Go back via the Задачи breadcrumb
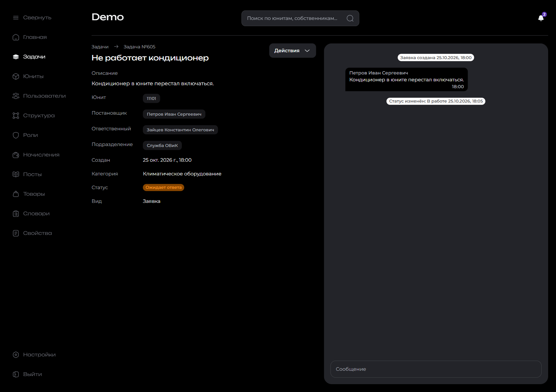Viewport: 556px width, 392px height. pos(100,47)
